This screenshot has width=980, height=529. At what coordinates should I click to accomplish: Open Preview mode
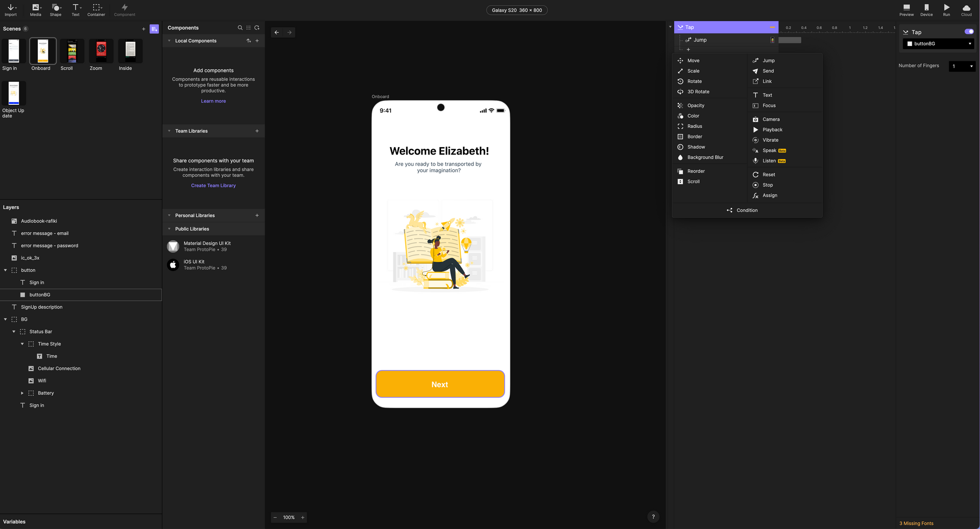click(906, 9)
